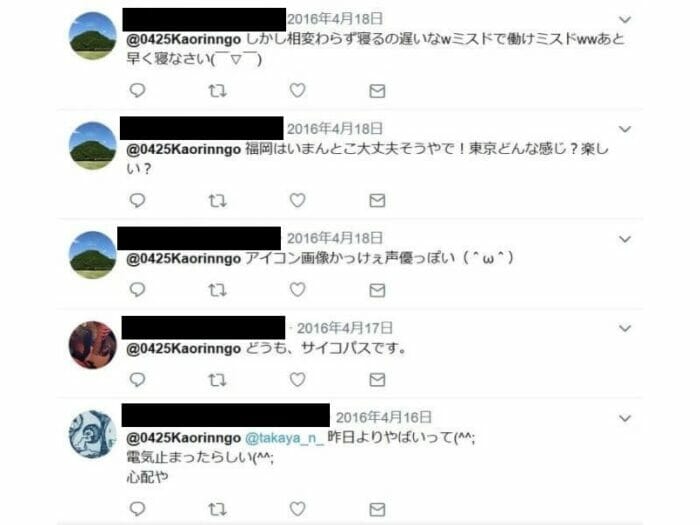Viewport: 700px width, 525px height.
Task: Reply to the アイコン画像かっけぇ tweet
Action: [137, 290]
